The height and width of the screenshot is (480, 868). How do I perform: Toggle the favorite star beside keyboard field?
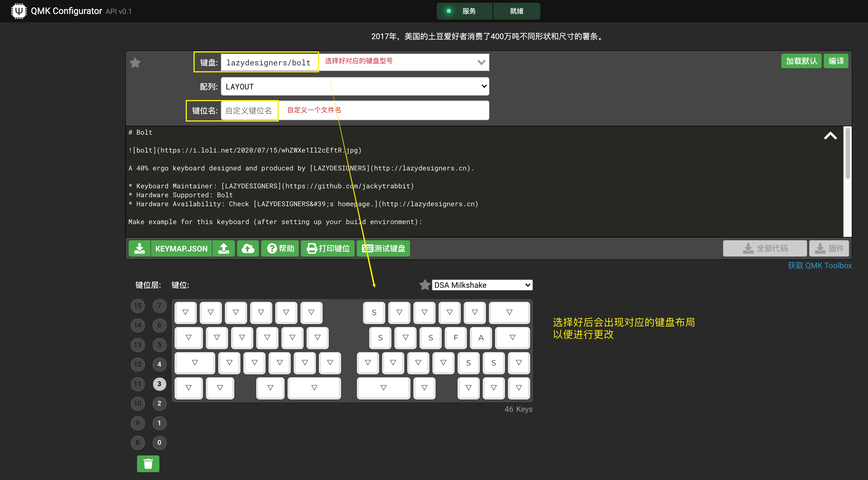point(135,62)
